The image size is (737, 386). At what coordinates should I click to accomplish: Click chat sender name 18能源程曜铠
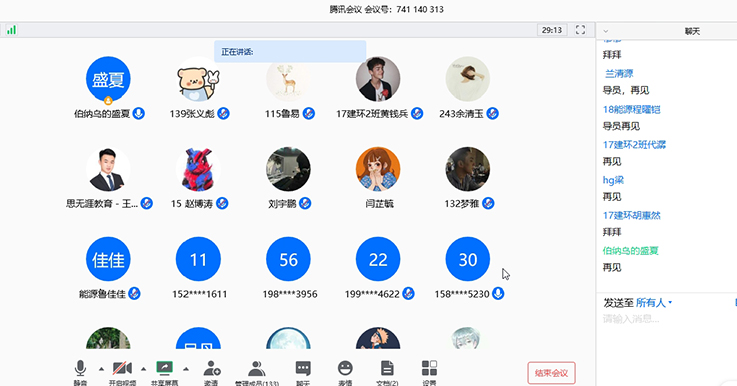632,110
